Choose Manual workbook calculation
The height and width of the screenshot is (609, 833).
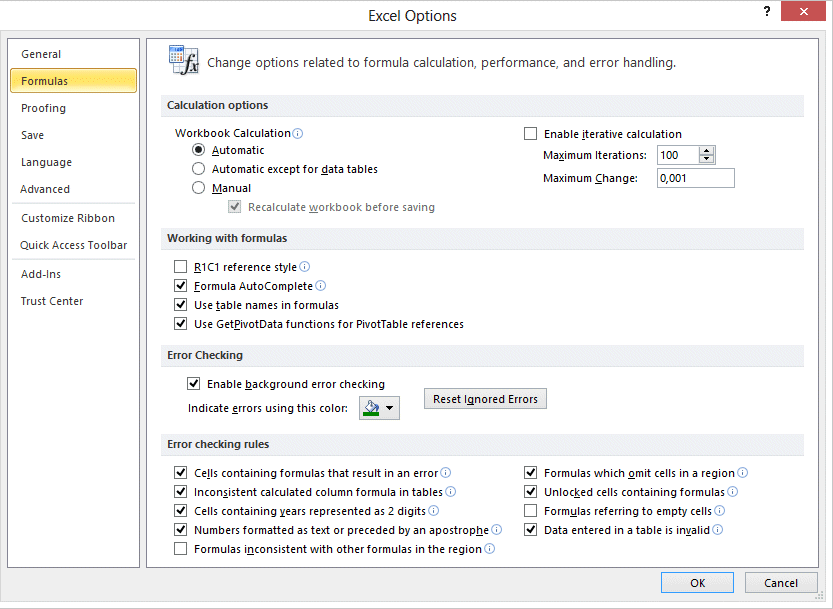click(x=198, y=188)
